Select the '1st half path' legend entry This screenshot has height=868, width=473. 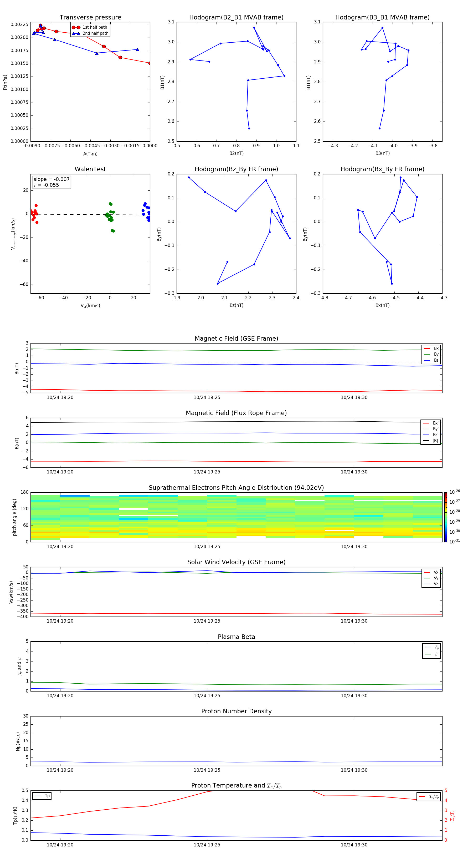coord(90,27)
